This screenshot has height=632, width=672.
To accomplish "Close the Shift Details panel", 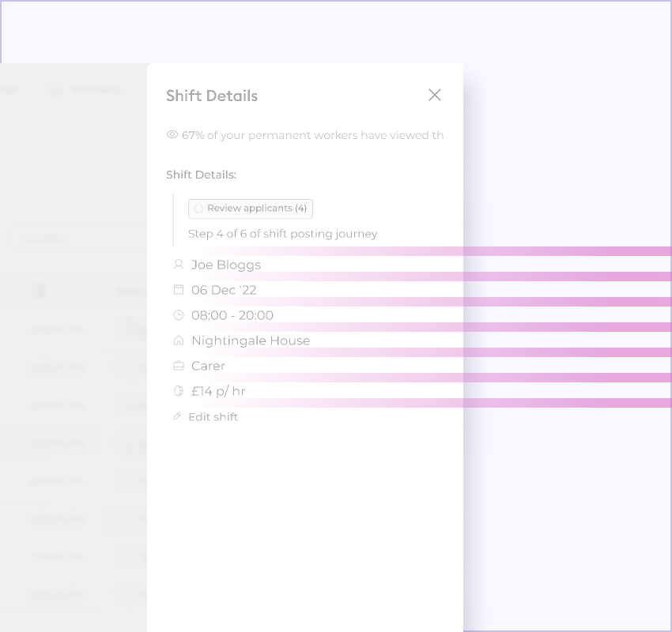I will click(435, 95).
